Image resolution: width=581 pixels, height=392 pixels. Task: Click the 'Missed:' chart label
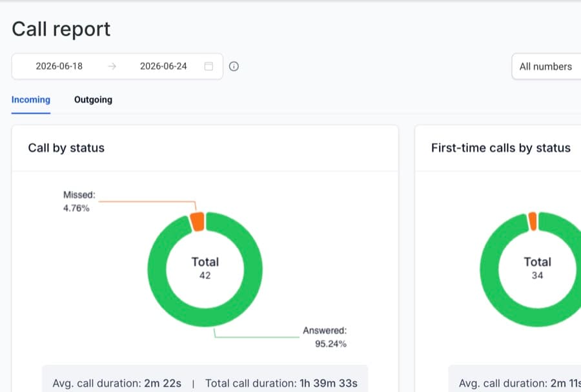coord(79,195)
